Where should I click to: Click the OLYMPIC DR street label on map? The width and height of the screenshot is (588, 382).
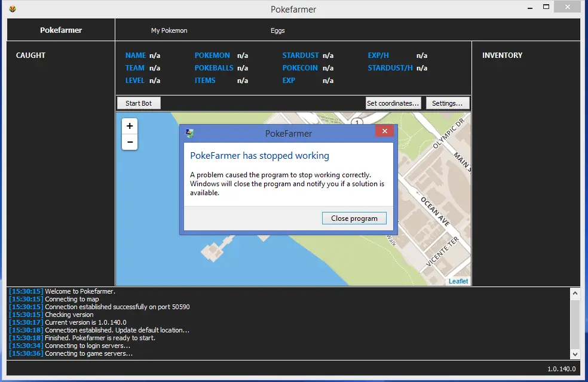pos(449,133)
